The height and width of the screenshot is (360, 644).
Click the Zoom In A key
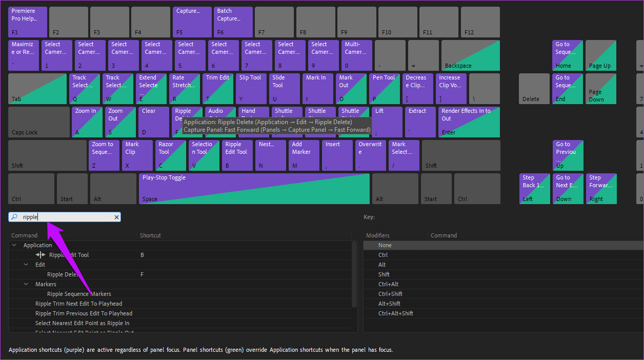pos(87,122)
